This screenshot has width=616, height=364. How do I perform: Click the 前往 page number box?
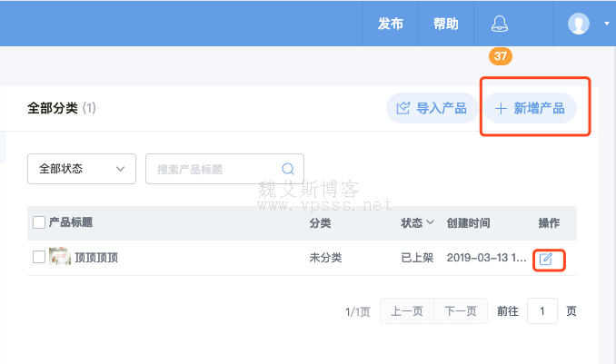tap(542, 311)
